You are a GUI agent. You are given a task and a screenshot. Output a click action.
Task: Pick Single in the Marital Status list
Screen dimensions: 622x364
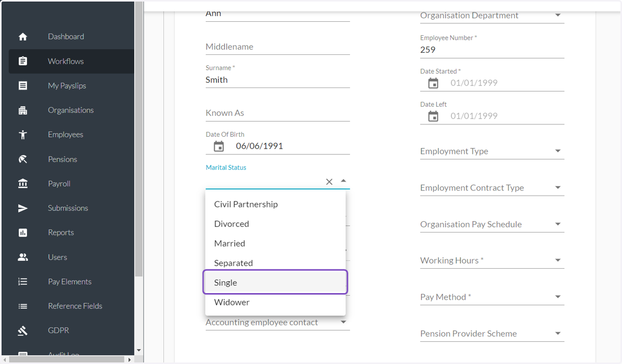[x=275, y=283]
